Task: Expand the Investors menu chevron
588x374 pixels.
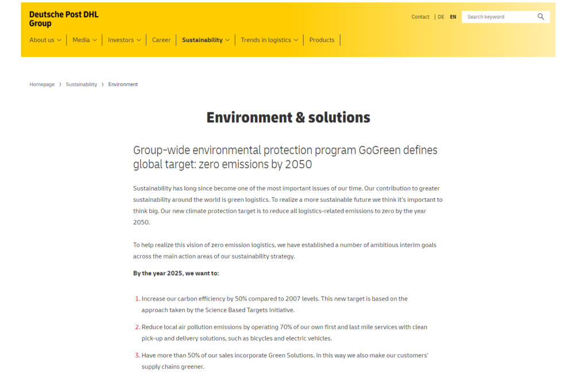Action: coord(139,40)
